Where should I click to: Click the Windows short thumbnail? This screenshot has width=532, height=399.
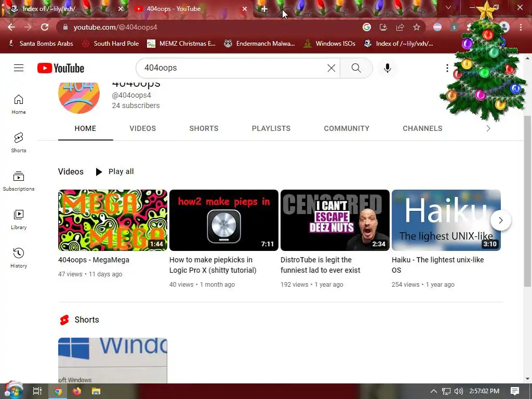coord(113,361)
